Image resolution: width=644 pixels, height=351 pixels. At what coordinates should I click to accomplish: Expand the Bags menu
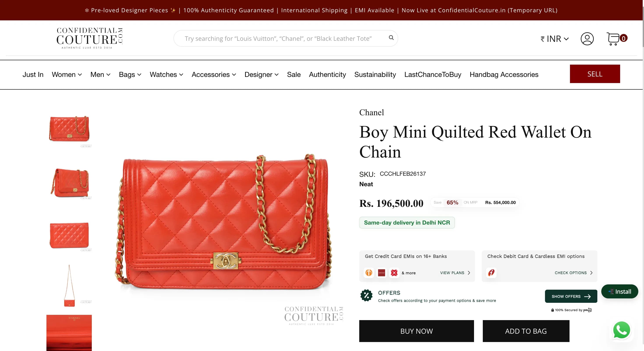(130, 74)
